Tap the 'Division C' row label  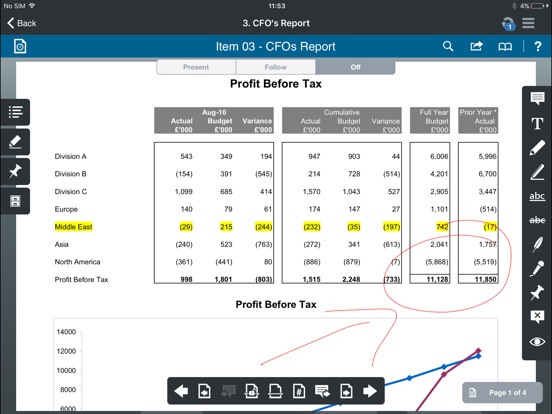(70, 192)
